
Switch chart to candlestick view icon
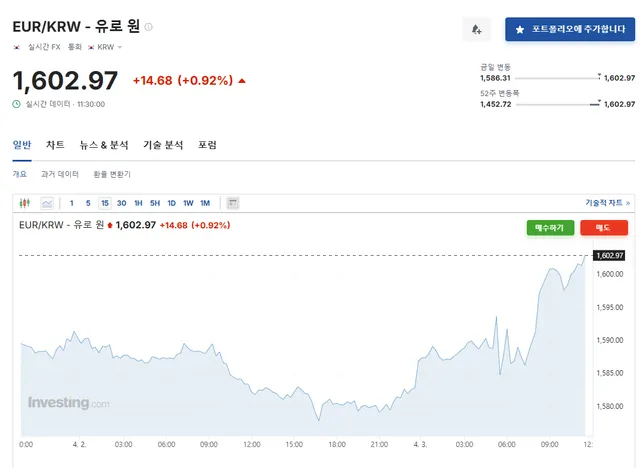(x=26, y=203)
